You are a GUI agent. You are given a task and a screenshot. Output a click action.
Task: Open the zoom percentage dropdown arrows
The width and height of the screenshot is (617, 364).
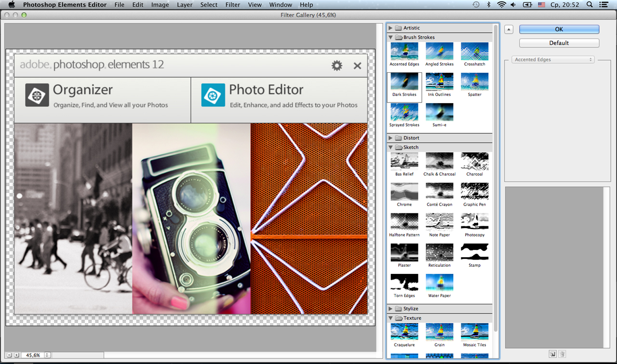pyautogui.click(x=47, y=355)
